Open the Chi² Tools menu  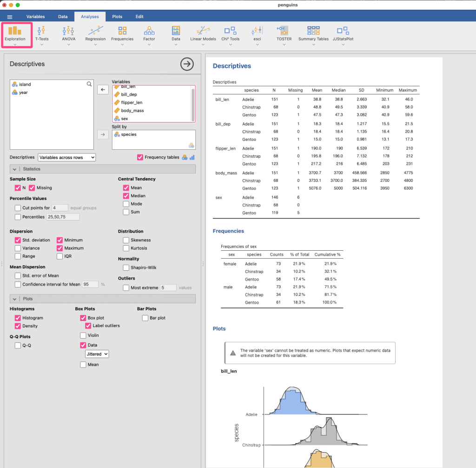click(x=231, y=34)
